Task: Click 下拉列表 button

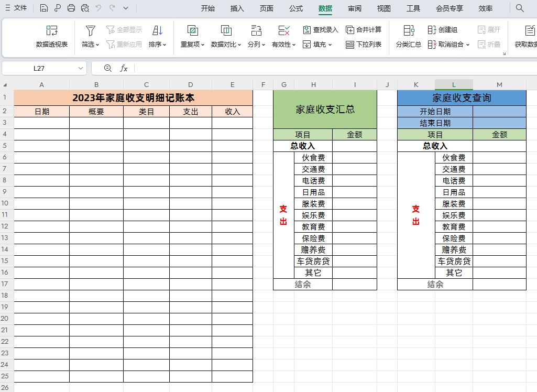Action: click(364, 44)
